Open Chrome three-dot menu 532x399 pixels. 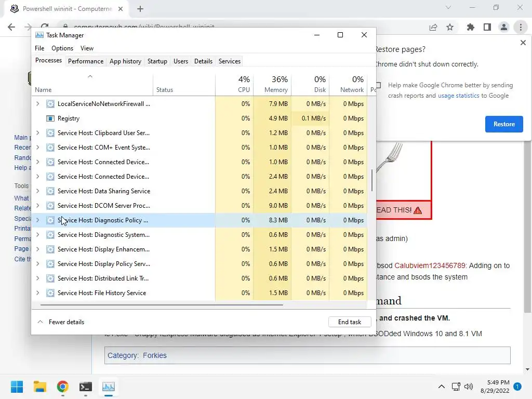[x=521, y=27]
